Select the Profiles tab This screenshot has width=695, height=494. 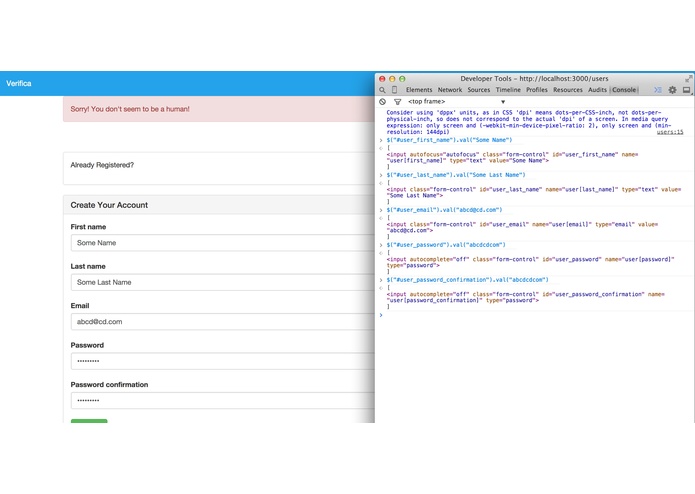pos(537,90)
